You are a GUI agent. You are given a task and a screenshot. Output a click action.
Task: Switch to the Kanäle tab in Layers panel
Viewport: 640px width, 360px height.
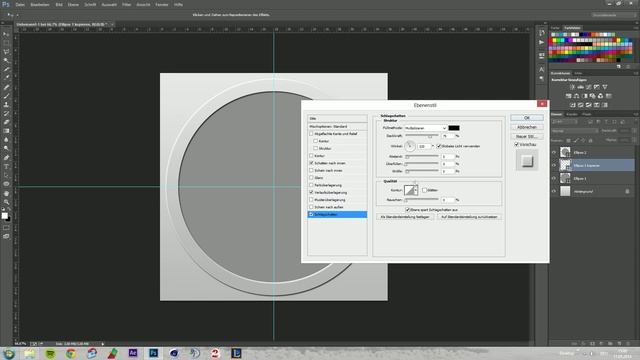pyautogui.click(x=572, y=114)
